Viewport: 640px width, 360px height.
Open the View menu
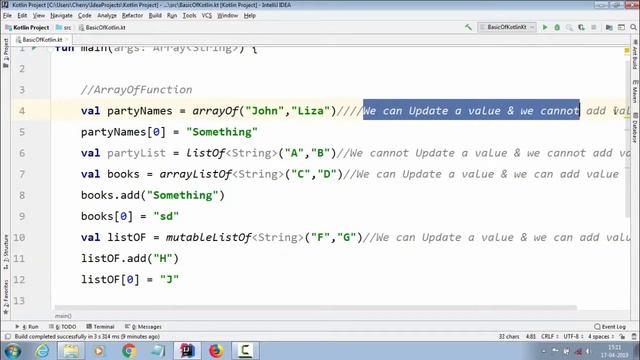[39, 16]
